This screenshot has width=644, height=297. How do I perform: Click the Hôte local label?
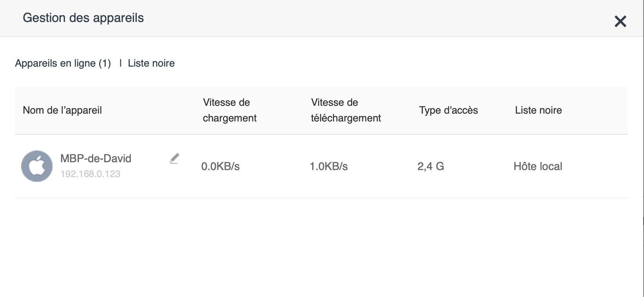tap(537, 167)
